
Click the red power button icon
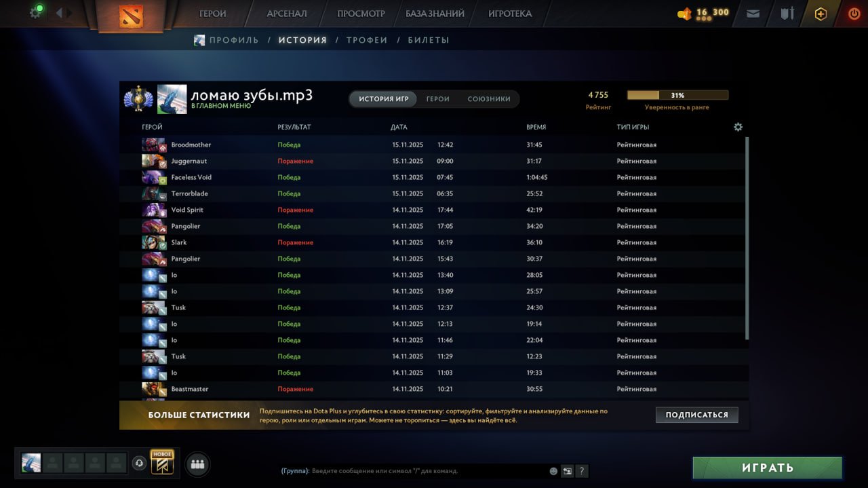[854, 12]
